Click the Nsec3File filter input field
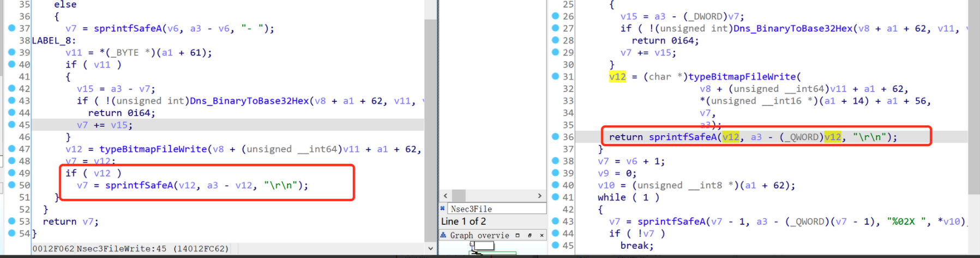 pos(497,208)
